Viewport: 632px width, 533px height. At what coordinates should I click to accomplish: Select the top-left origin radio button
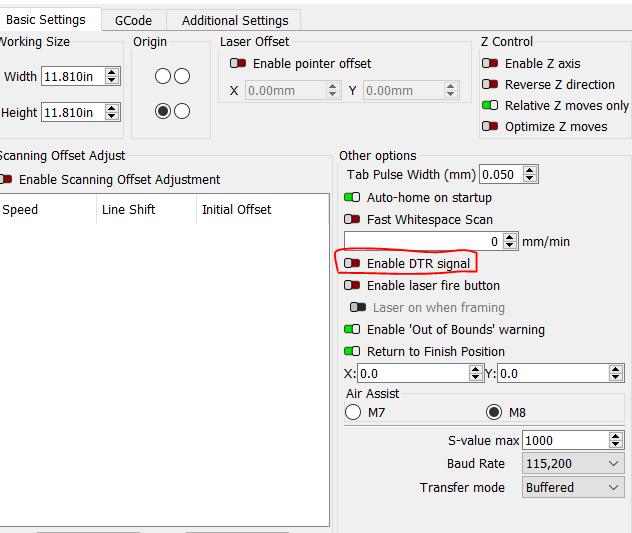[162, 77]
